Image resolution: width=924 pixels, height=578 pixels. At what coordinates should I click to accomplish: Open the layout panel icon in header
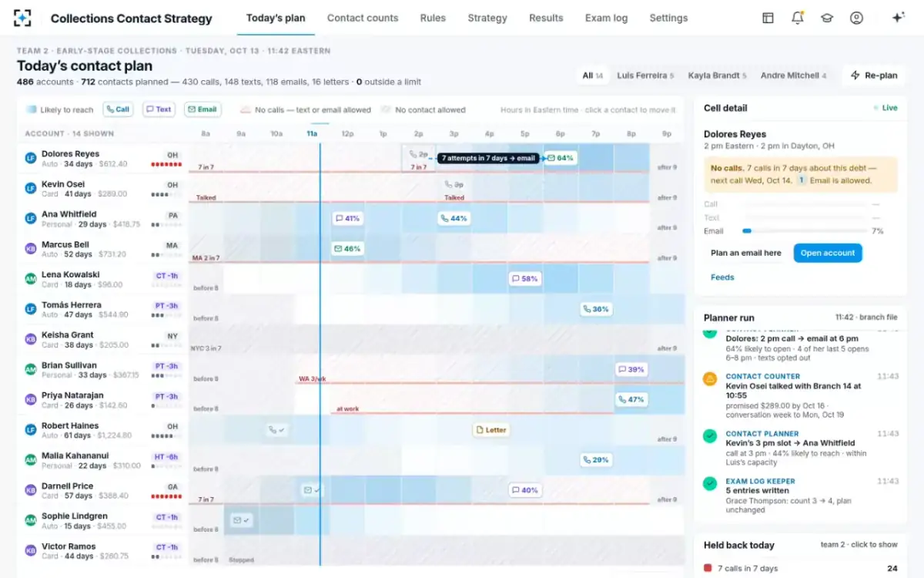tap(768, 18)
